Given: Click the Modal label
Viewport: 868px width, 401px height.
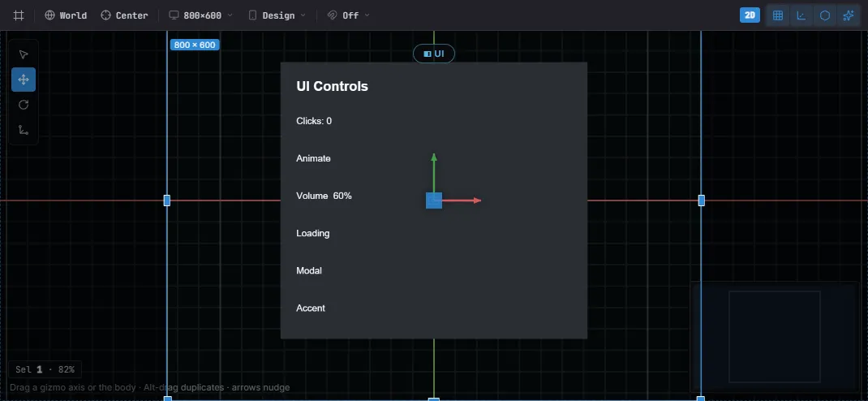Looking at the screenshot, I should click(x=309, y=271).
